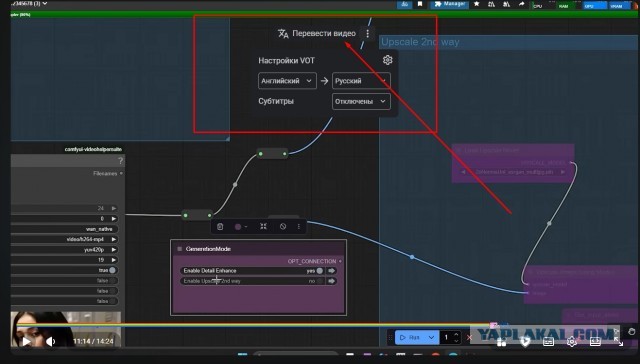Screen dimensions: 640x364
Task: Click the Перевести видео translate button
Action: tap(317, 33)
